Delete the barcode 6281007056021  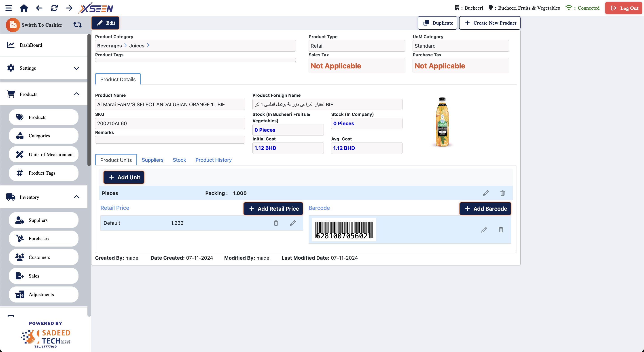point(501,229)
